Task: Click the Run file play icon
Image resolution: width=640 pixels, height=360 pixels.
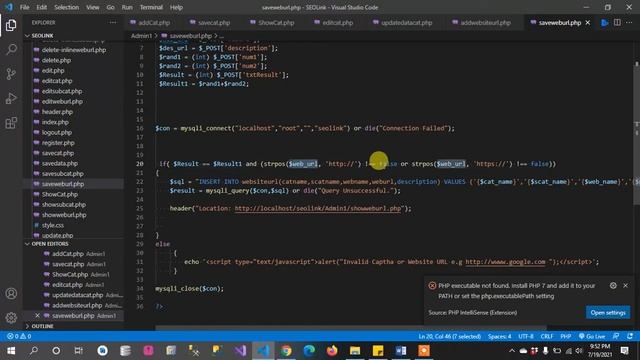Action: [604, 23]
